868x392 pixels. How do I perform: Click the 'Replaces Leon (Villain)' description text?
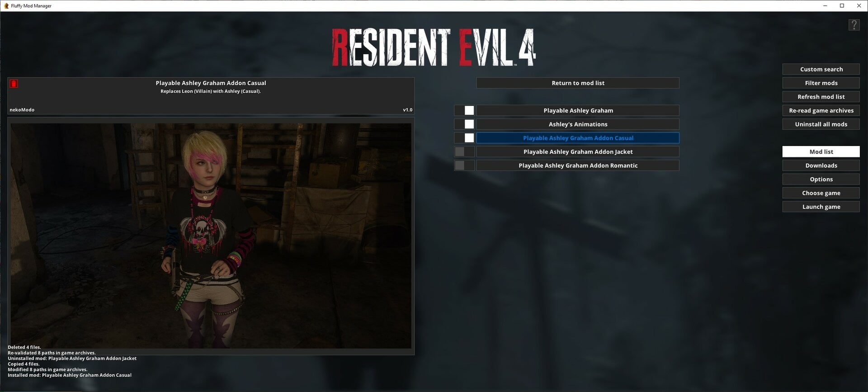(211, 91)
